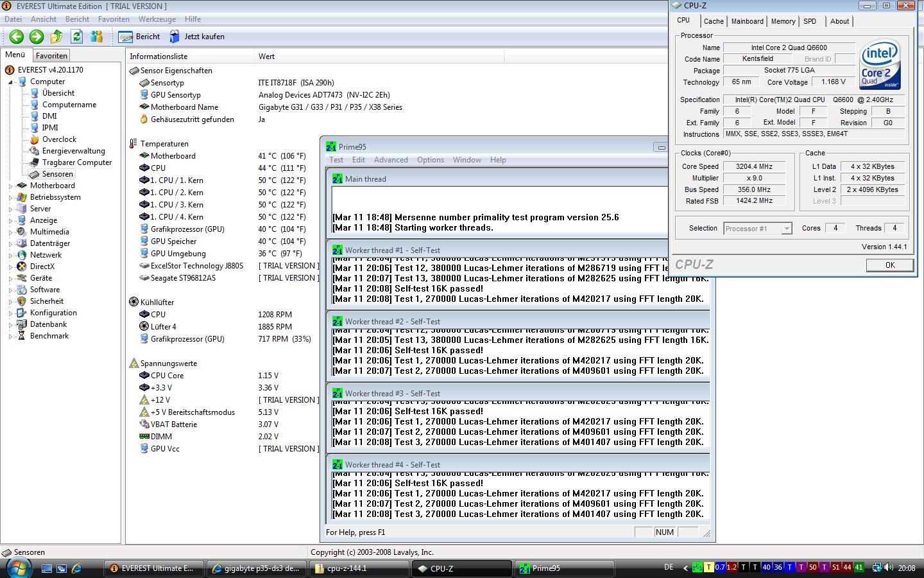Select Übersicht in the Computer tree

coord(58,93)
